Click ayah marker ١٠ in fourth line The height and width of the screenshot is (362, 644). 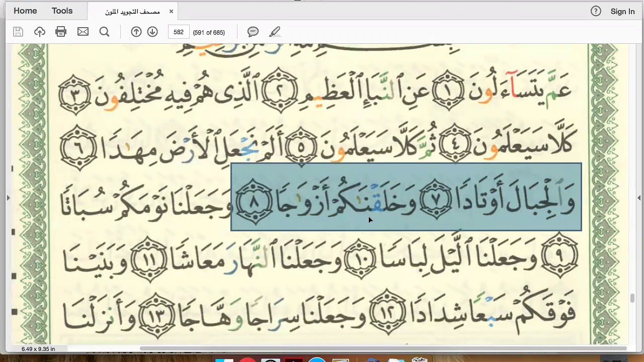pyautogui.click(x=360, y=258)
